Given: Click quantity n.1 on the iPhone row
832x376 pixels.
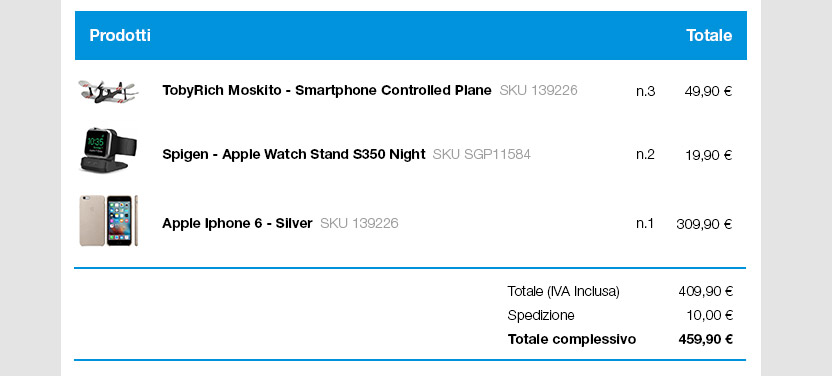Looking at the screenshot, I should [645, 224].
